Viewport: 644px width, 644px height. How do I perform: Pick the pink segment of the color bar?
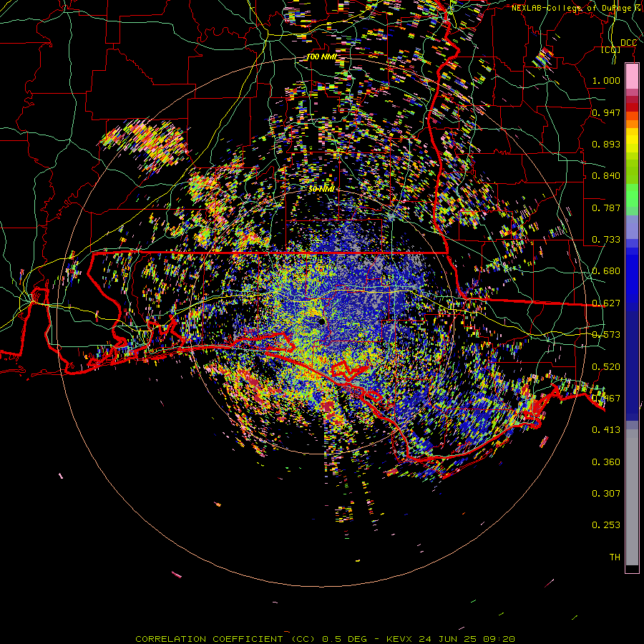click(x=632, y=76)
